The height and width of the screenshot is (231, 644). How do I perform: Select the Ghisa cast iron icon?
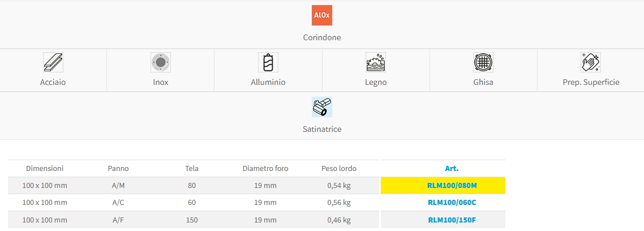click(x=483, y=62)
